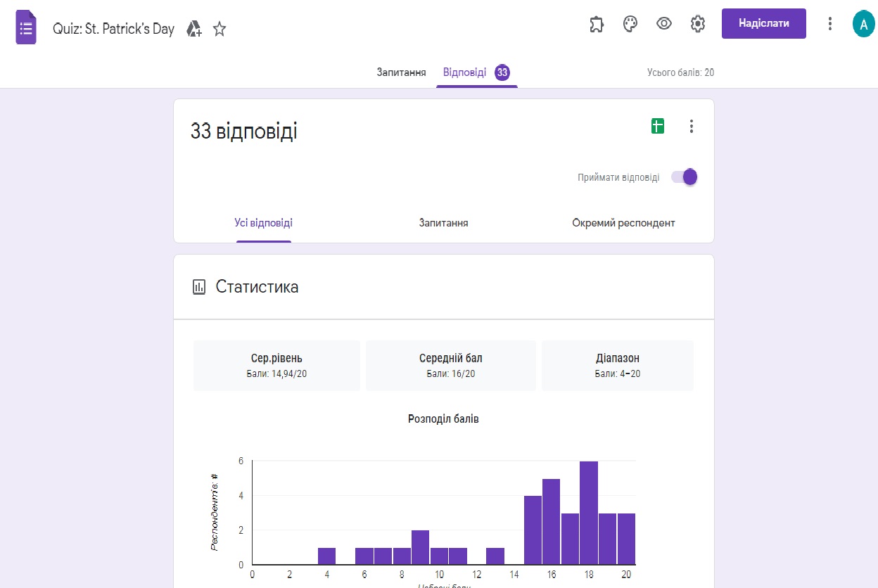Open the top-bar three-dot more menu
The height and width of the screenshot is (588, 878).
(x=830, y=24)
